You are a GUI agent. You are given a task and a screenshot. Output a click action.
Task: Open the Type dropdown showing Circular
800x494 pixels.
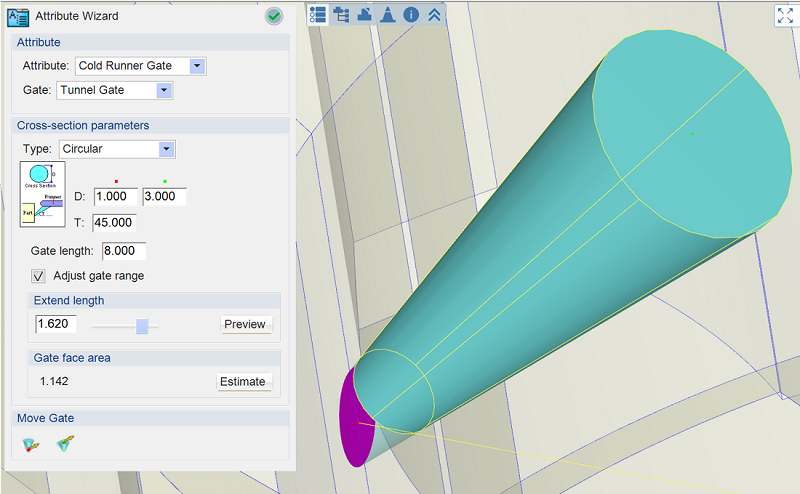pos(117,149)
